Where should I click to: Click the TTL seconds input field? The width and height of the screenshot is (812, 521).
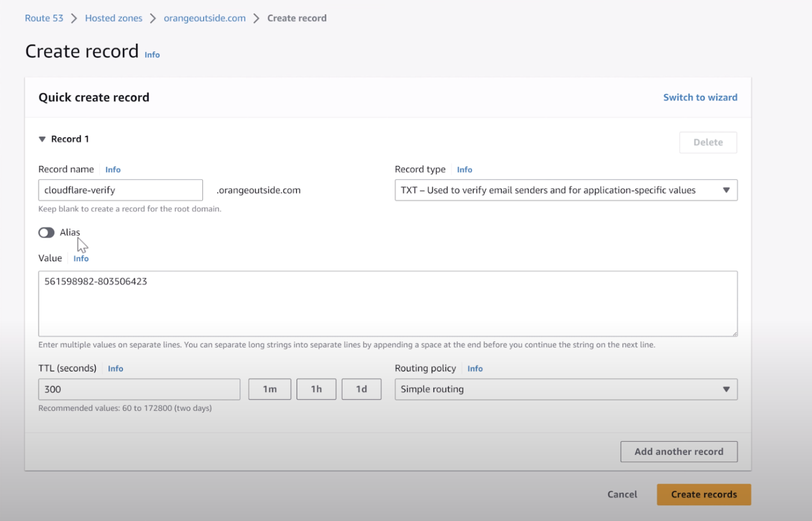click(x=139, y=389)
